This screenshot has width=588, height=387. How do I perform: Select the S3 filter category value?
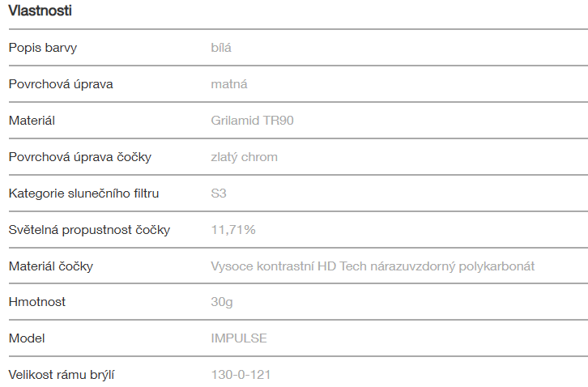(x=219, y=193)
